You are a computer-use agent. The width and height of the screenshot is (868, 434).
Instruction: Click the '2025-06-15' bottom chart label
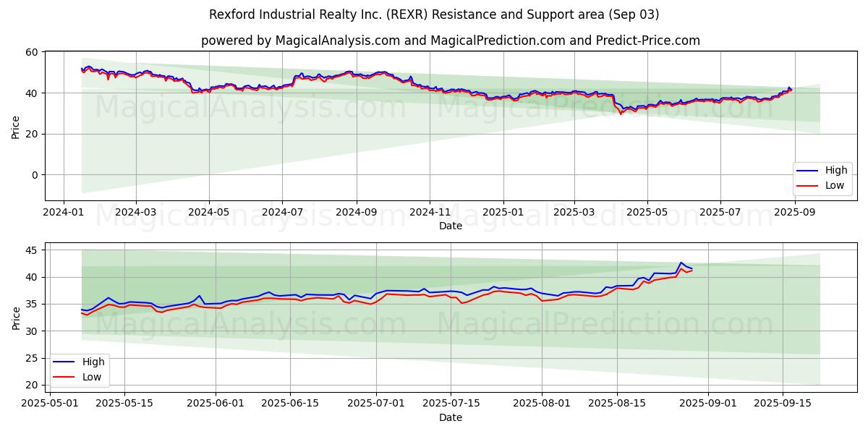290,404
